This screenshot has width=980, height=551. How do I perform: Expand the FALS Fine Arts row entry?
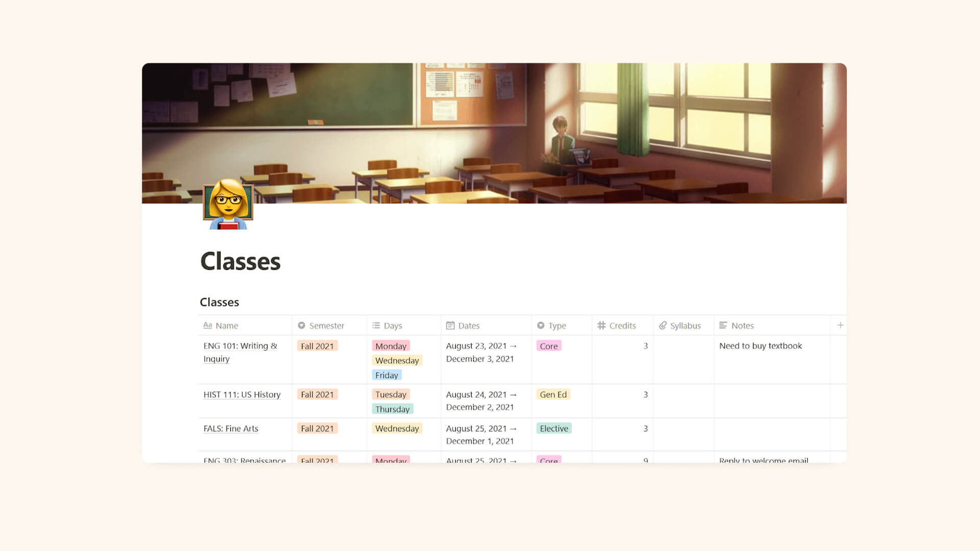231,428
